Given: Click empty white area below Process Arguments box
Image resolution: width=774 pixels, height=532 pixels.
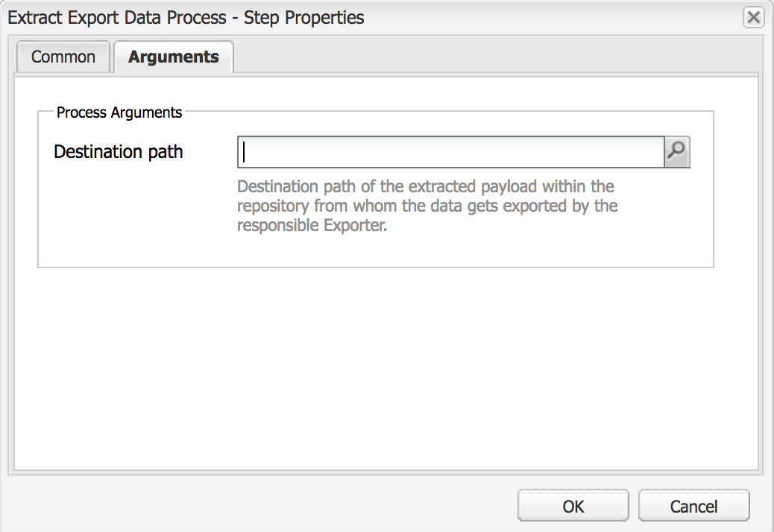Looking at the screenshot, I should (x=385, y=370).
